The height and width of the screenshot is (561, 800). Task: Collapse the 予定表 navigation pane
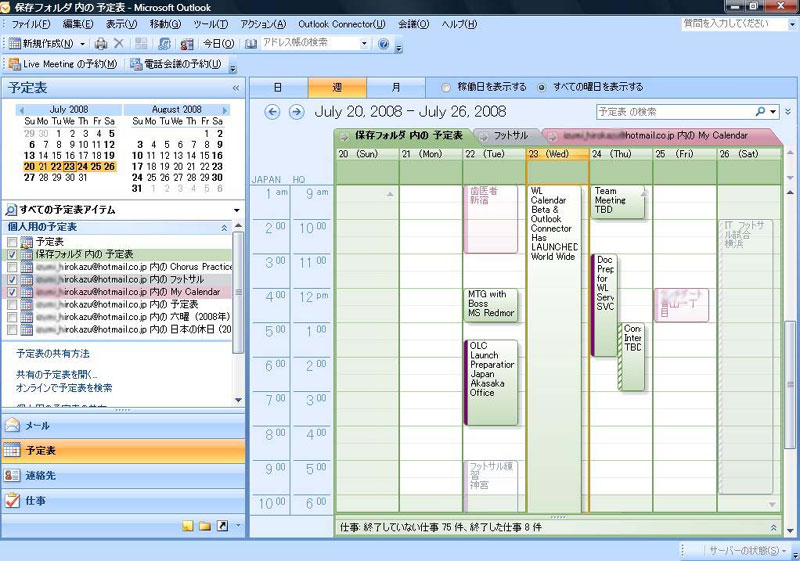pyautogui.click(x=236, y=88)
